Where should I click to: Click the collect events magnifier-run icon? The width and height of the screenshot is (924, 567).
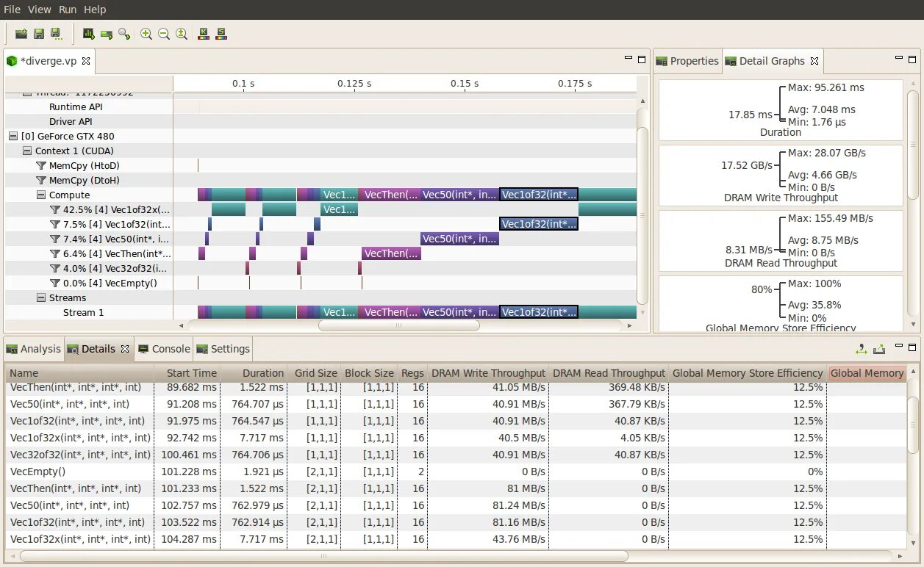[x=124, y=34]
